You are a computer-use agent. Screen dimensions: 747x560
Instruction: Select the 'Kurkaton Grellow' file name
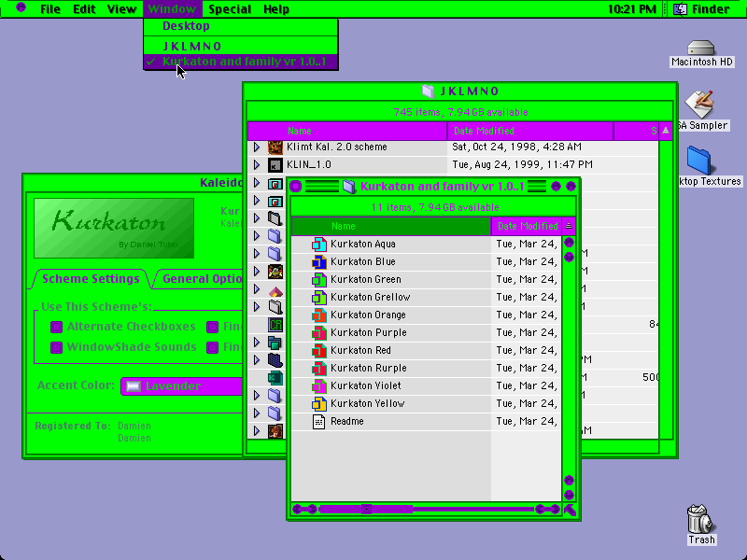[370, 298]
